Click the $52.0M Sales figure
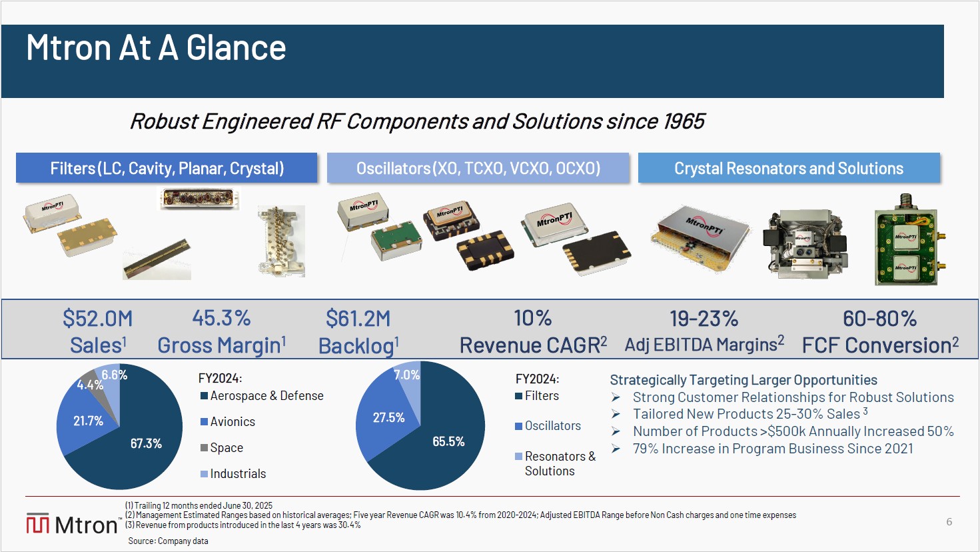Viewport: 980px width, 552px height. 98,331
